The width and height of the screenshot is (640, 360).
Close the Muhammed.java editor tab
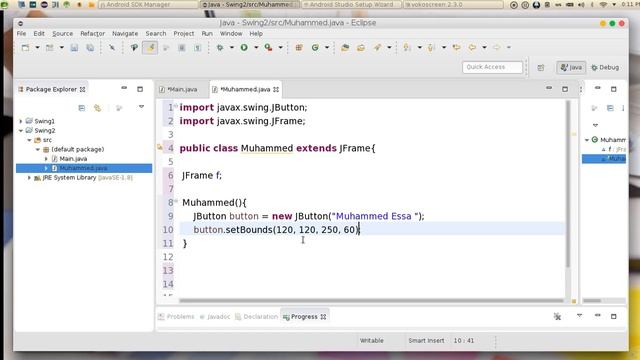(276, 89)
